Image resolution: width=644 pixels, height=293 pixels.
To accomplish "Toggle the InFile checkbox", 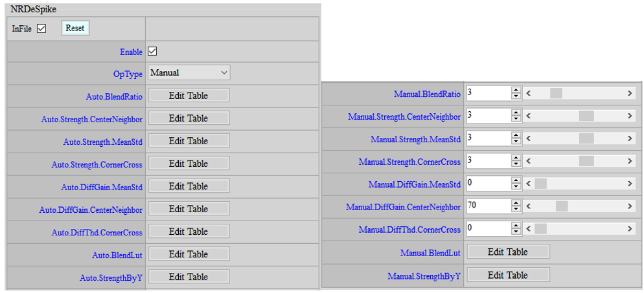I will coord(42,28).
